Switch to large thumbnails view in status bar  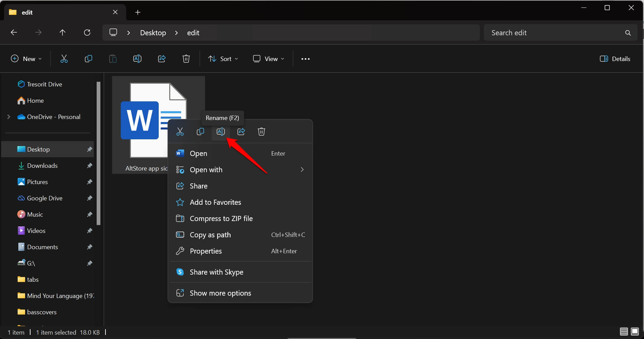(x=635, y=332)
